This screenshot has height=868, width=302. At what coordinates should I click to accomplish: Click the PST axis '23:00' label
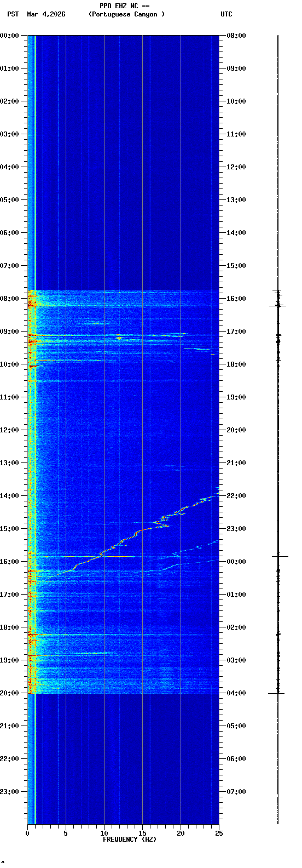click(x=10, y=792)
